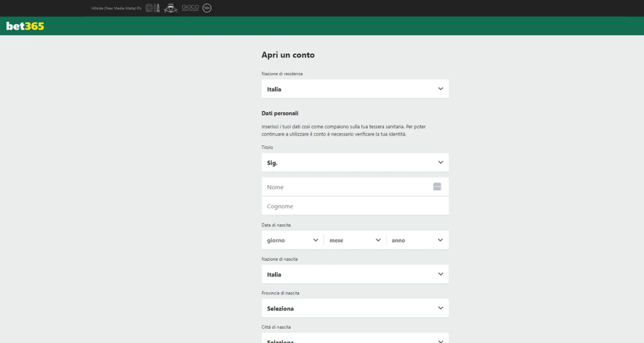Open the Provincia di nascita dropdown

[x=355, y=308]
